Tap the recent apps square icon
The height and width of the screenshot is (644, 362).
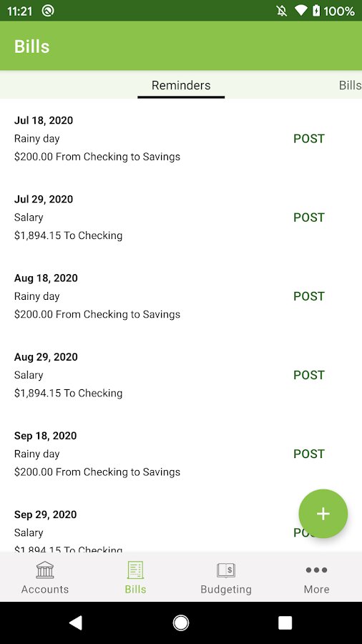[285, 623]
